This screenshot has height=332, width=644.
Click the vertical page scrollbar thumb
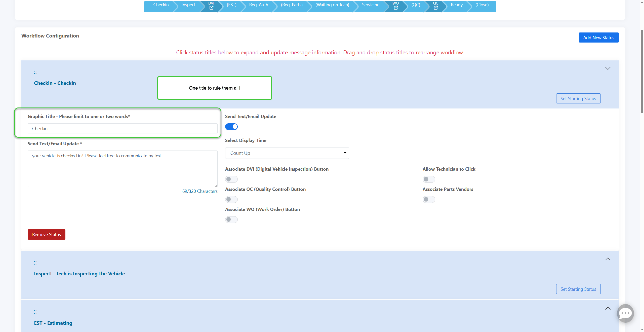(642, 72)
